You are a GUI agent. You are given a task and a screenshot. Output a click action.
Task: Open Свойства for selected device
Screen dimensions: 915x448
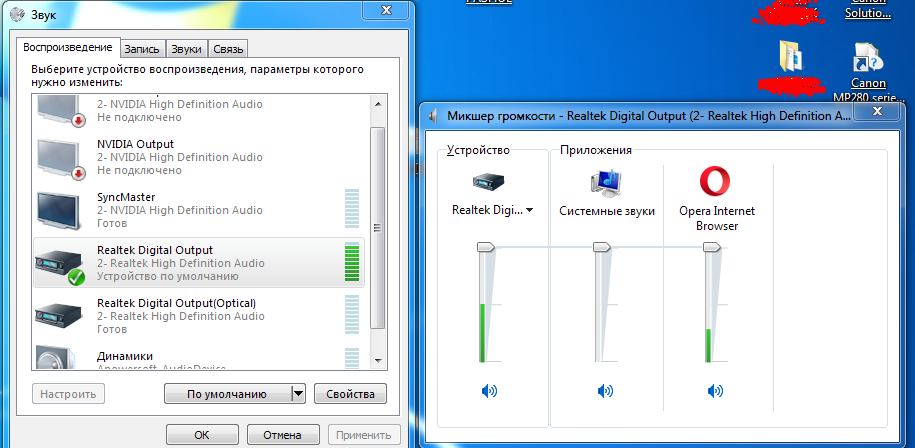pyautogui.click(x=350, y=394)
